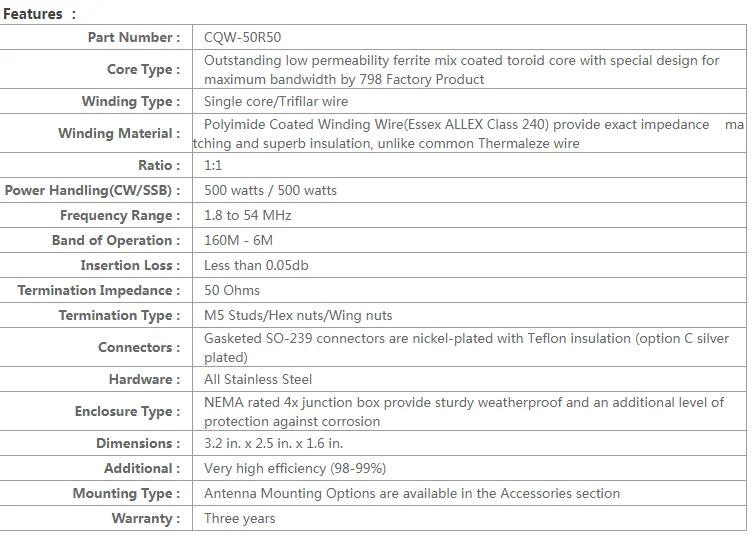Image resolution: width=756 pixels, height=544 pixels.
Task: Click the Gasketed SO-239 connectors description
Action: click(466, 347)
